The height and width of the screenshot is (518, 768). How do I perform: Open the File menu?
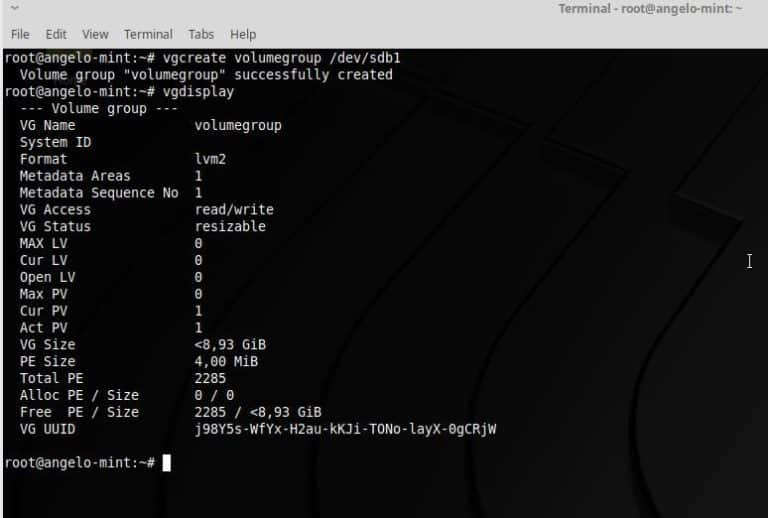(20, 34)
